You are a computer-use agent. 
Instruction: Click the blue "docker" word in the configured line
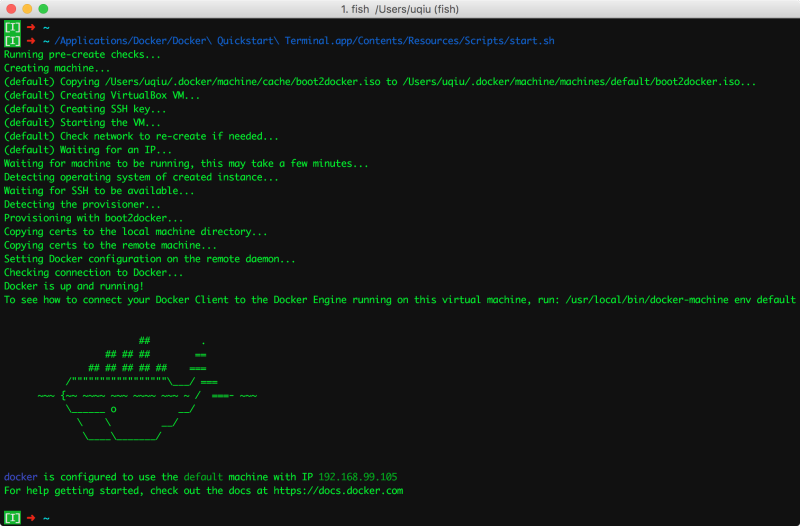[21, 477]
